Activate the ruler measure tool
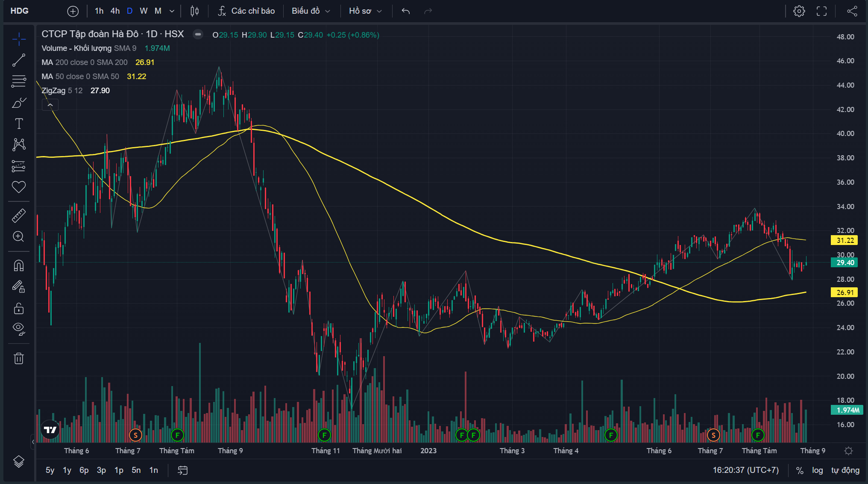Screen dimensions: 868x484 [x=18, y=215]
